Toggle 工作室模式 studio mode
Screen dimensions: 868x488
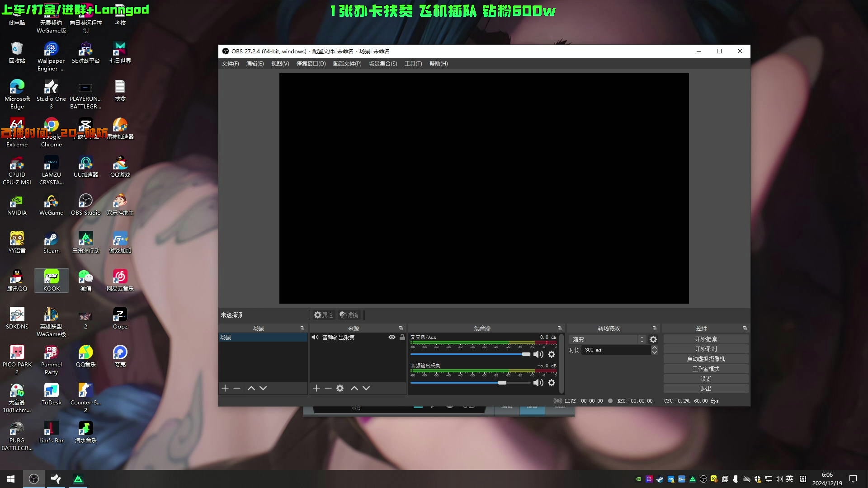tap(706, 369)
